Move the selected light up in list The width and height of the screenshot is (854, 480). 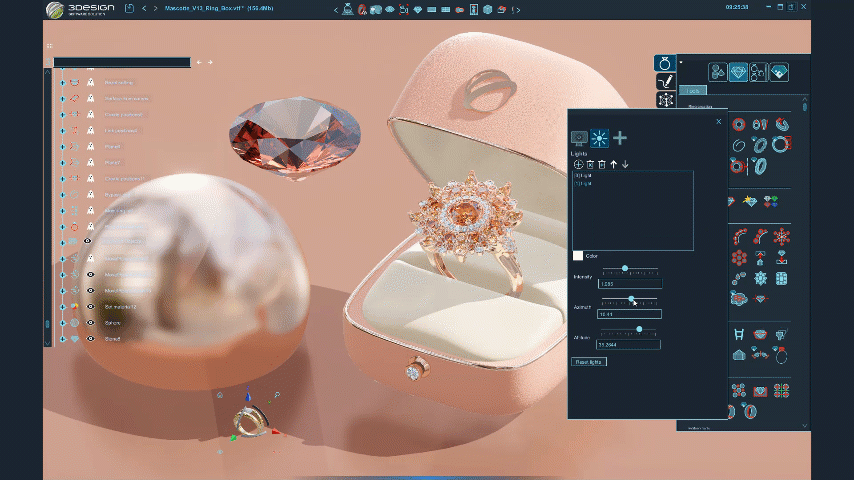tap(614, 164)
